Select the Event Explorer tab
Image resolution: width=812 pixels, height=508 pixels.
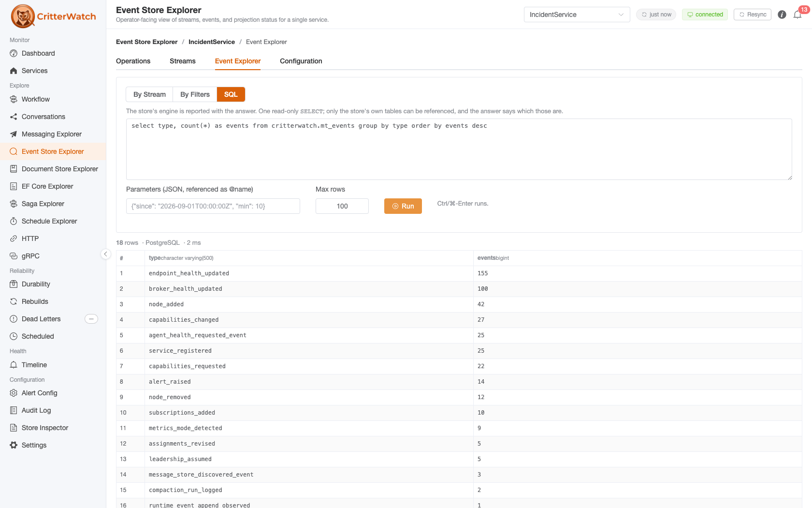[238, 61]
